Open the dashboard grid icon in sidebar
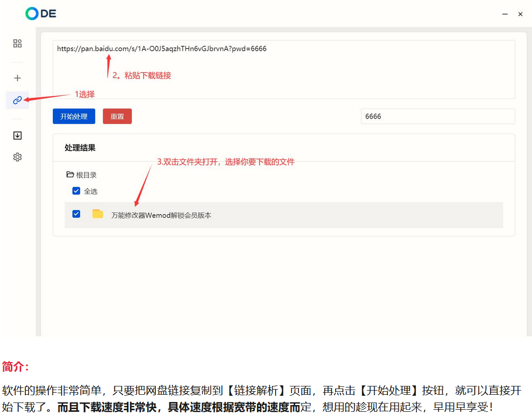This screenshot has height=417, width=532. click(18, 44)
